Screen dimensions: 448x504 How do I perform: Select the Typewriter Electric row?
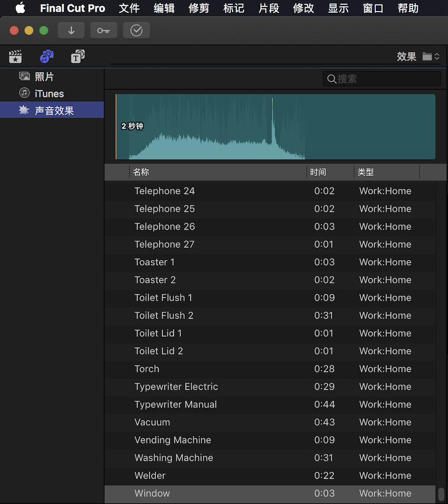[270, 387]
